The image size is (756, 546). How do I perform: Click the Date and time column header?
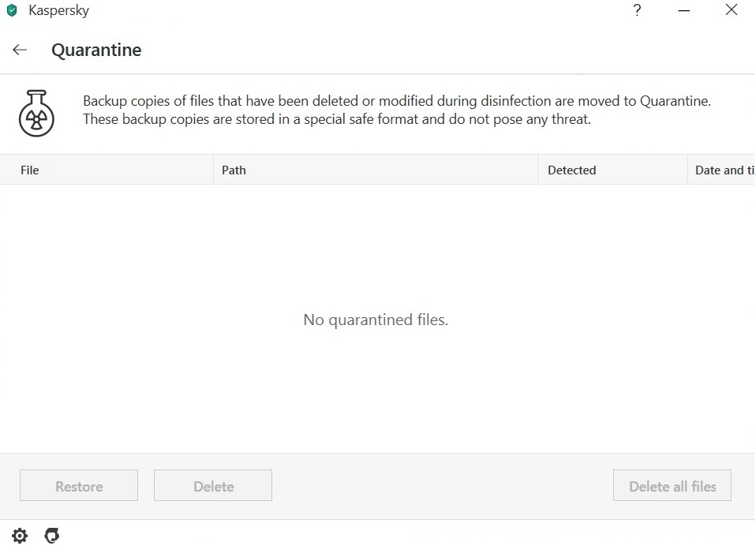(x=724, y=170)
